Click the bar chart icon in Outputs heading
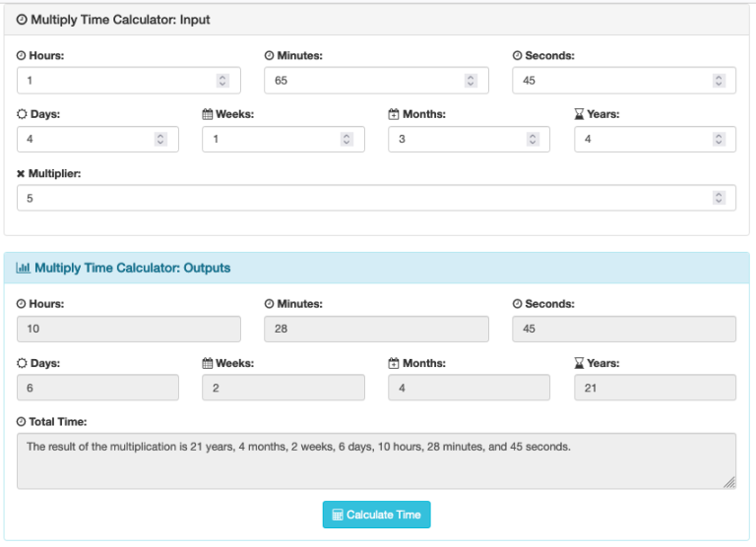 pyautogui.click(x=24, y=268)
